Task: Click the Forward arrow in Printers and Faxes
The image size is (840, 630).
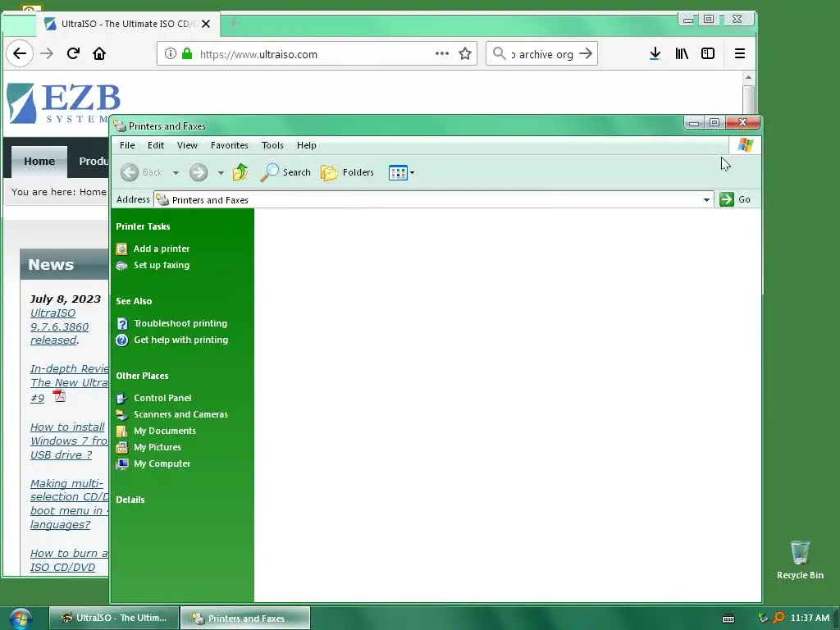Action: 199,172
